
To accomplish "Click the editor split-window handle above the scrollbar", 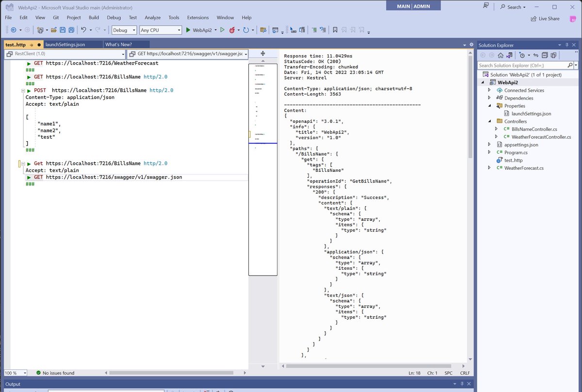I will (x=263, y=53).
